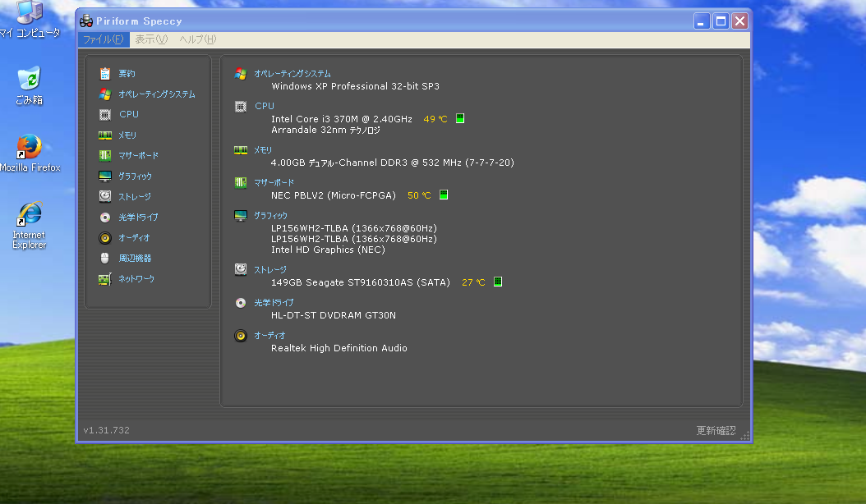
Task: Select sidebar オペレーティングシステム entry
Action: click(x=157, y=94)
